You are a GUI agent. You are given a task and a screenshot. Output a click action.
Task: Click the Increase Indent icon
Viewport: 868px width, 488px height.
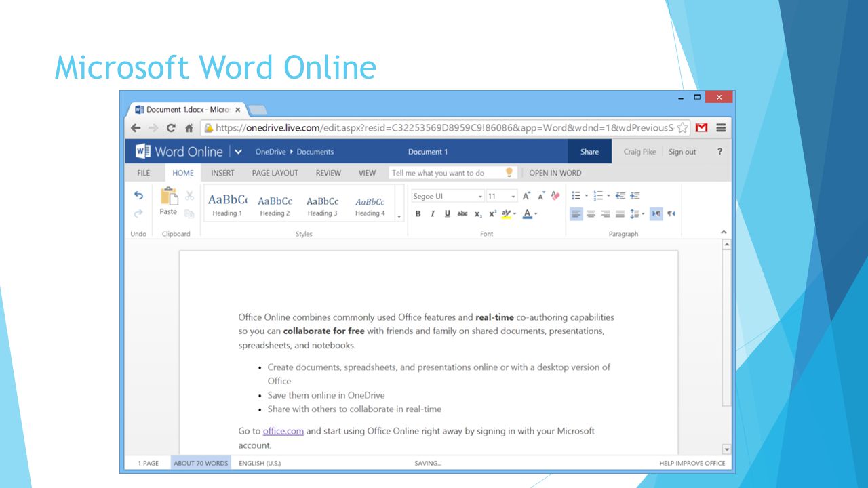pyautogui.click(x=635, y=196)
